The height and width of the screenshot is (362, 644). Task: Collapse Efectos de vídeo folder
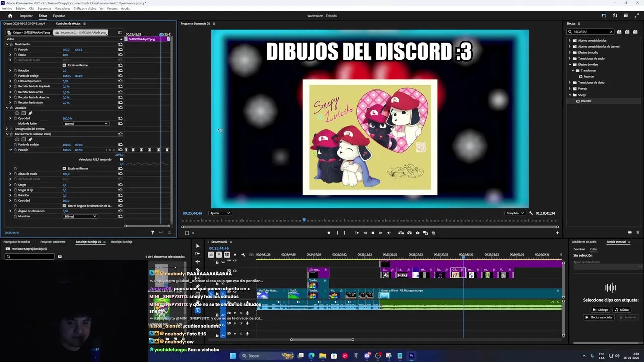pos(570,64)
